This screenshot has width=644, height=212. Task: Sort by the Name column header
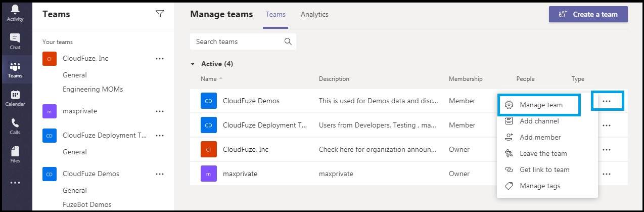point(208,79)
